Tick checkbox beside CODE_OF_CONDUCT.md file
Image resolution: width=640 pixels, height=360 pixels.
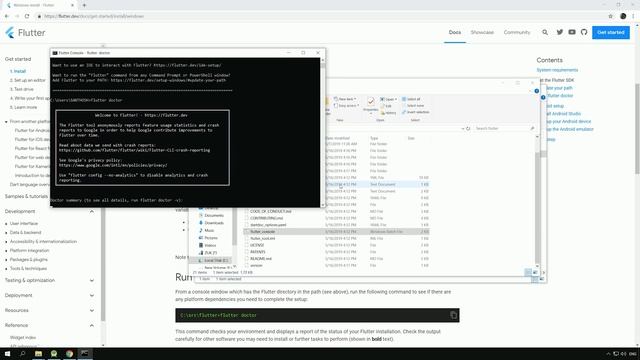(x=246, y=211)
